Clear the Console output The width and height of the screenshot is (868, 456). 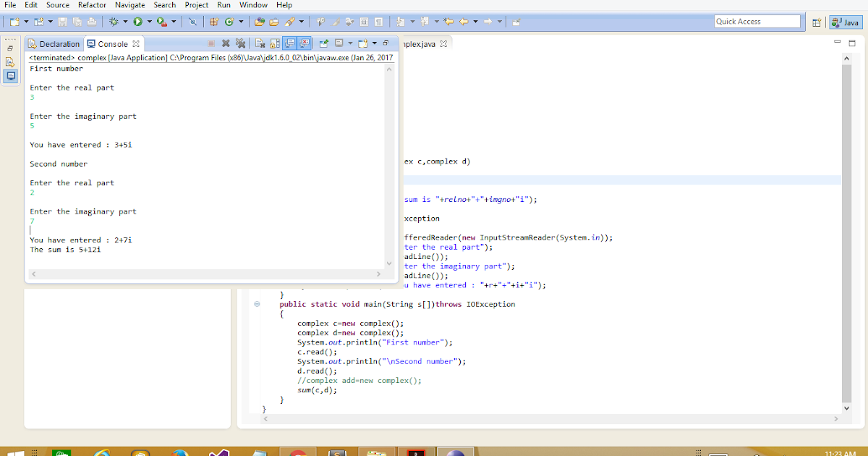(x=260, y=43)
